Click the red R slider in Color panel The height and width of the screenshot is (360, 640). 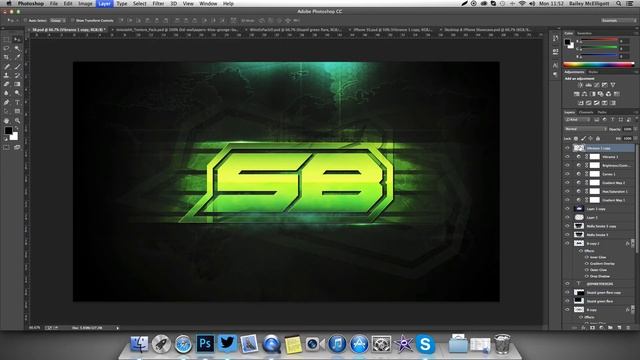tap(599, 41)
